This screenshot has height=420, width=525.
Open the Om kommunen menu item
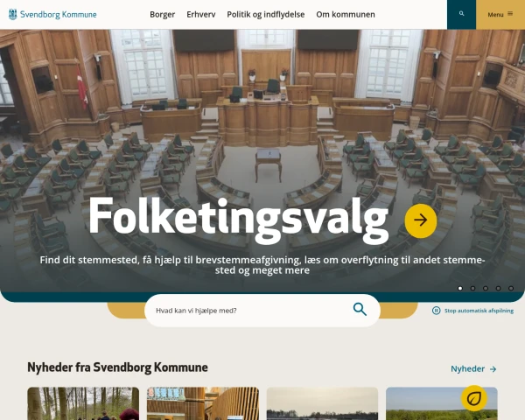[346, 14]
